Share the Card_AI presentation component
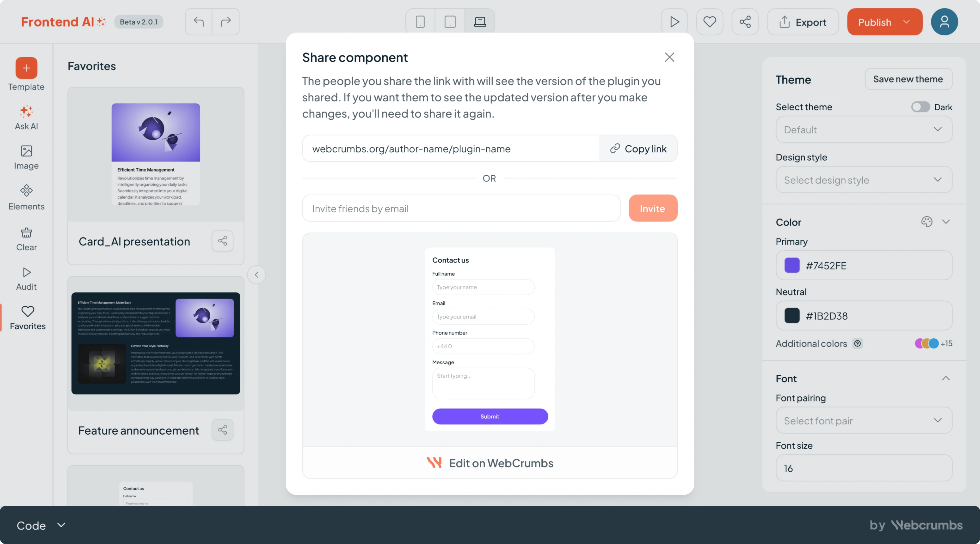The width and height of the screenshot is (980, 544). click(223, 240)
